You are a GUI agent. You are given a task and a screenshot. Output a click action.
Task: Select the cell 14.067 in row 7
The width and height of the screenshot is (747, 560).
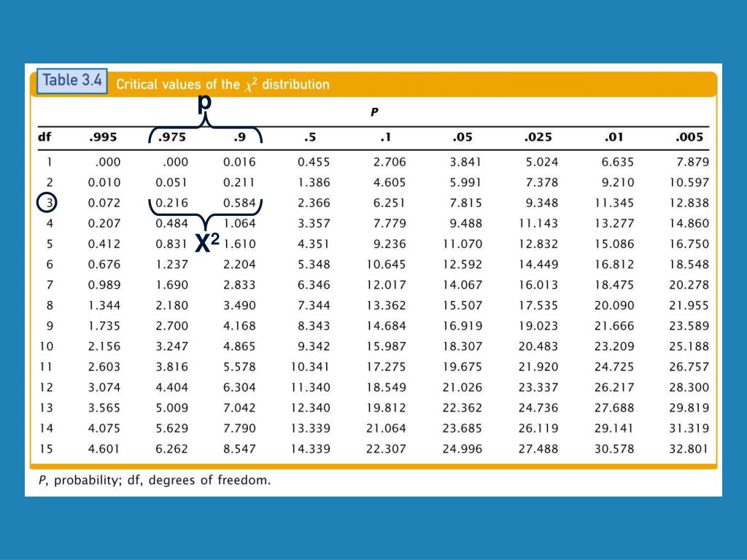[x=462, y=285]
